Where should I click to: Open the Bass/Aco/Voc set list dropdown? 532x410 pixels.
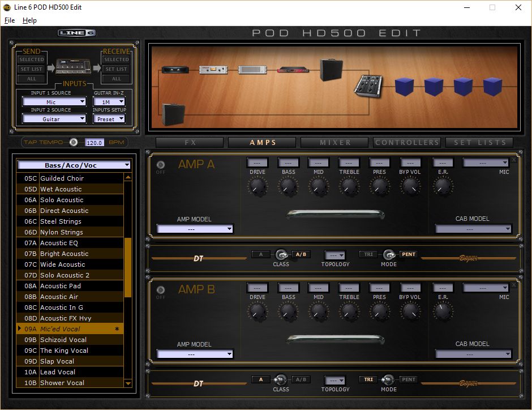tap(74, 165)
